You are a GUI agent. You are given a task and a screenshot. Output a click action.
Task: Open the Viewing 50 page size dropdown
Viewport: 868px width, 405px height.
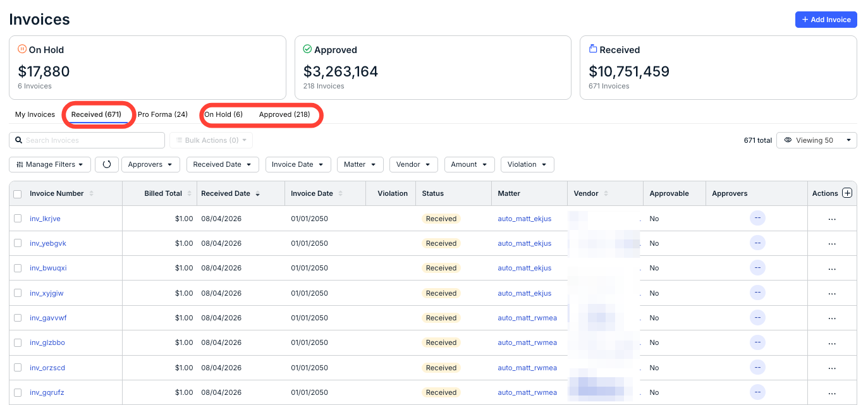pos(817,140)
